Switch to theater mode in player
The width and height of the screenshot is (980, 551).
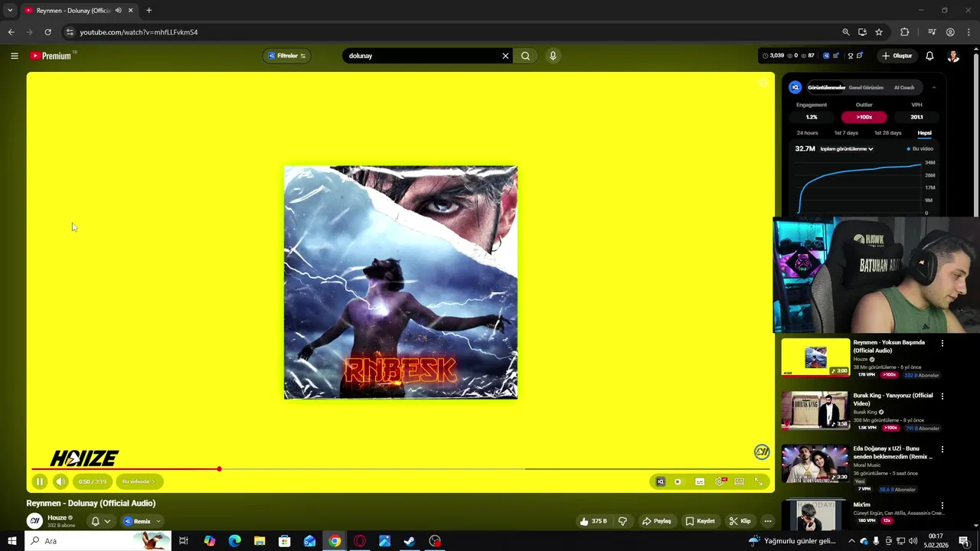(x=740, y=481)
